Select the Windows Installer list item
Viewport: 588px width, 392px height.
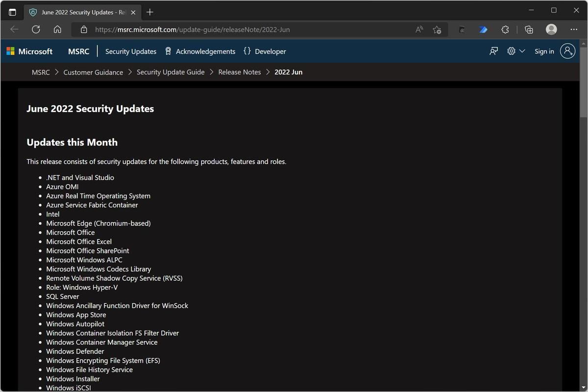[x=73, y=379]
